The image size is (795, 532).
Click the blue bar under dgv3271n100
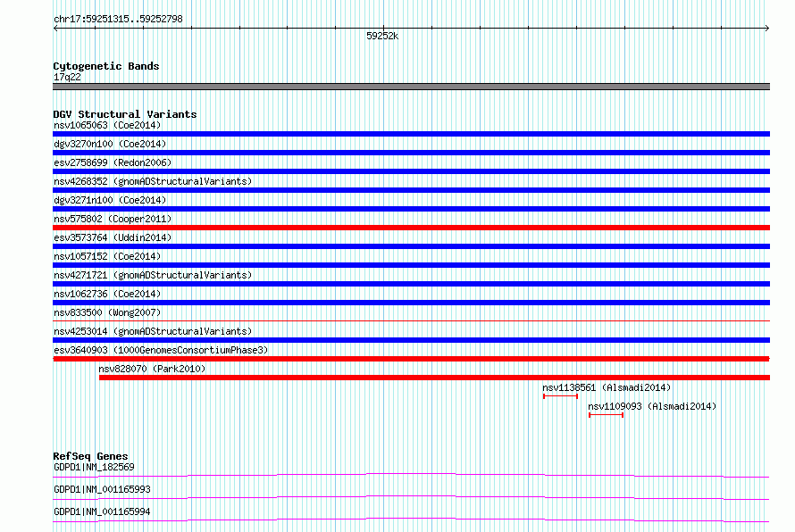point(411,209)
